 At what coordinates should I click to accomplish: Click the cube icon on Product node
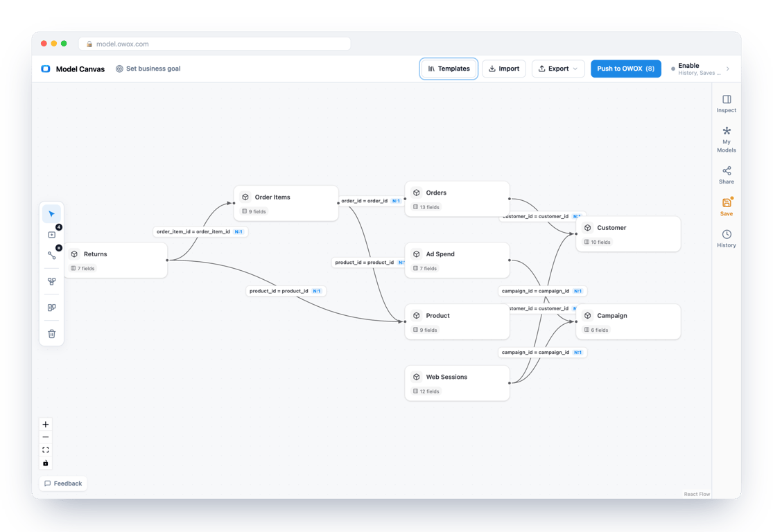click(417, 316)
